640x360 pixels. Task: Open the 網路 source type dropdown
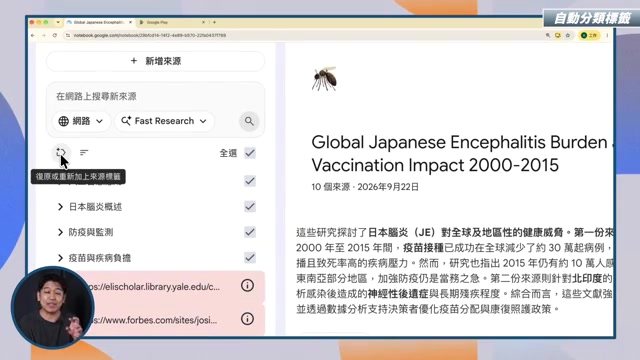point(81,121)
